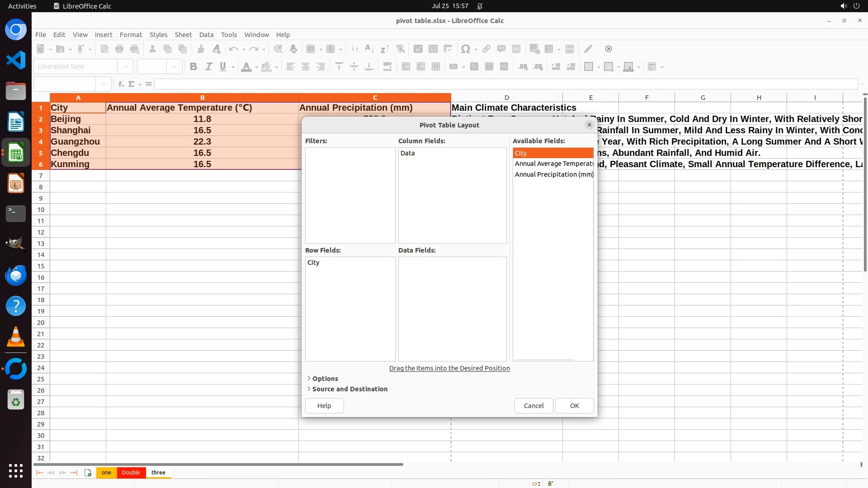Toggle Wrap Text button
Screen dimensions: 868x488
[x=387, y=66]
